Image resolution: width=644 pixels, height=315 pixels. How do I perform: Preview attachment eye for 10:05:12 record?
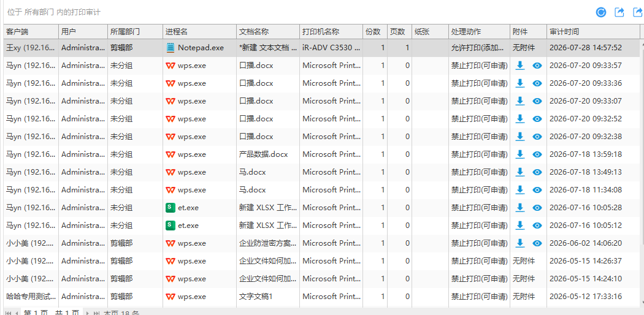pos(537,226)
